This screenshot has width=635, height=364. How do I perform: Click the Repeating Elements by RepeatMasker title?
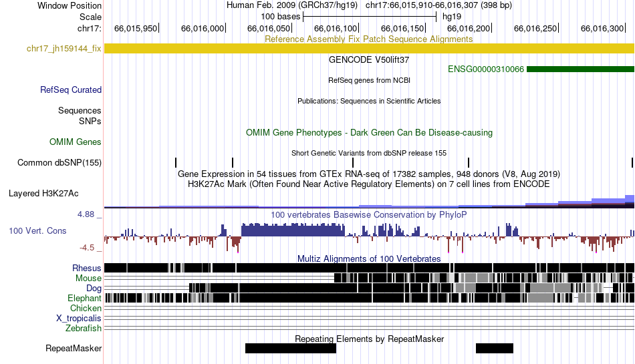(369, 339)
